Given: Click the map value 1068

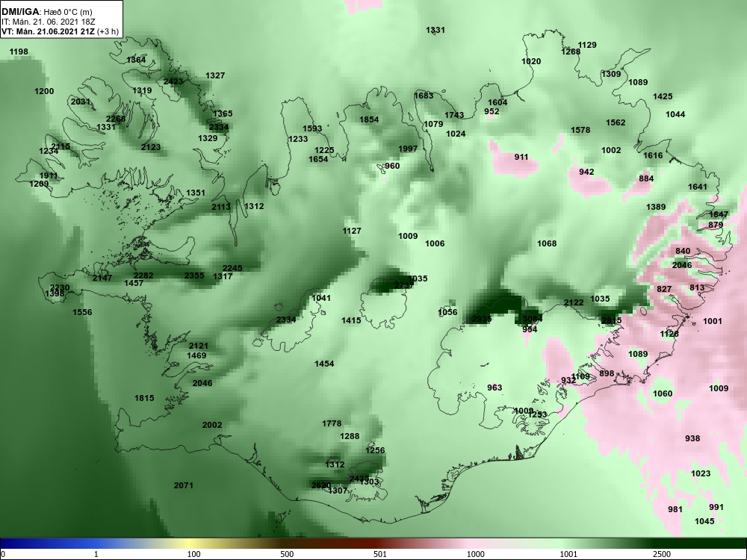Looking at the screenshot, I should click(547, 243).
